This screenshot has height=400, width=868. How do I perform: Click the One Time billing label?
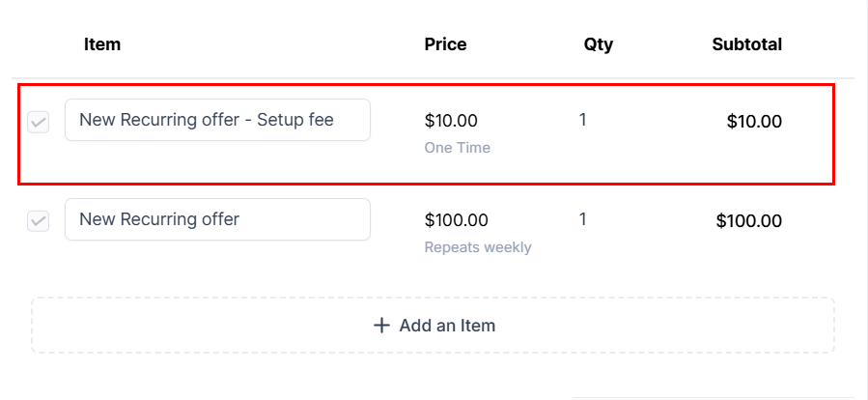[458, 148]
